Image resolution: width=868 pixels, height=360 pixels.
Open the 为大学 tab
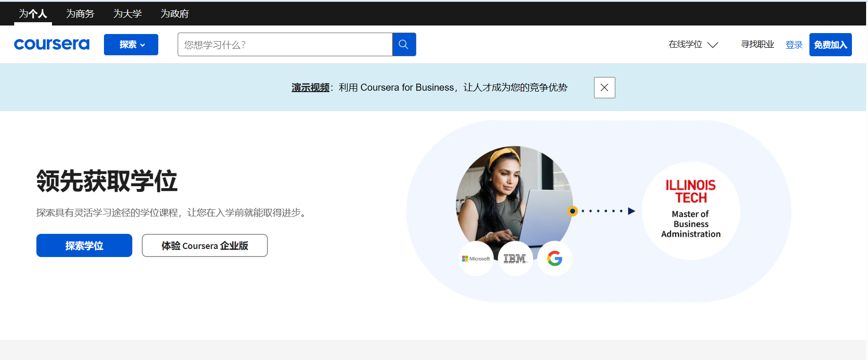pyautogui.click(x=128, y=14)
